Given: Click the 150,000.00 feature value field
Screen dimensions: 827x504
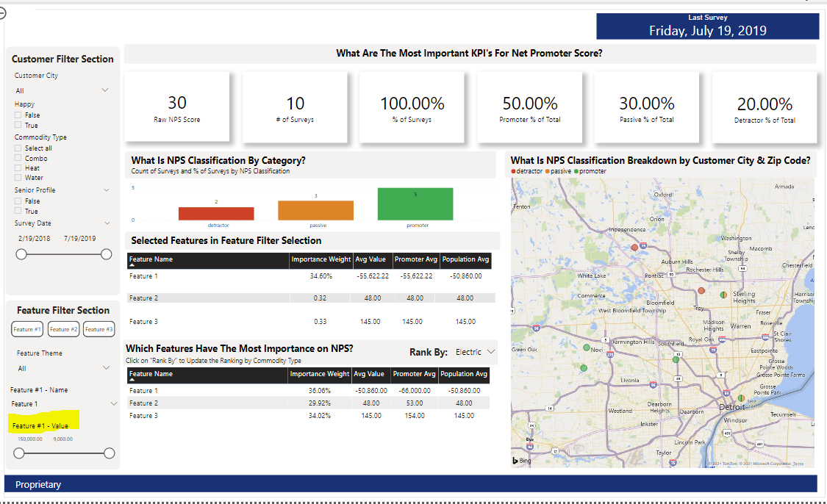Looking at the screenshot, I should click(30, 439).
